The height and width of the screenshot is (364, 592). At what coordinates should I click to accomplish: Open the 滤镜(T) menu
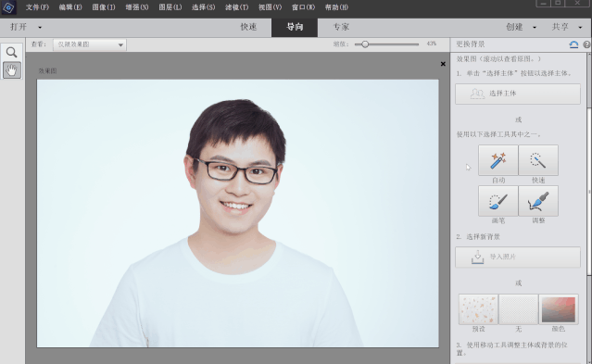point(237,7)
